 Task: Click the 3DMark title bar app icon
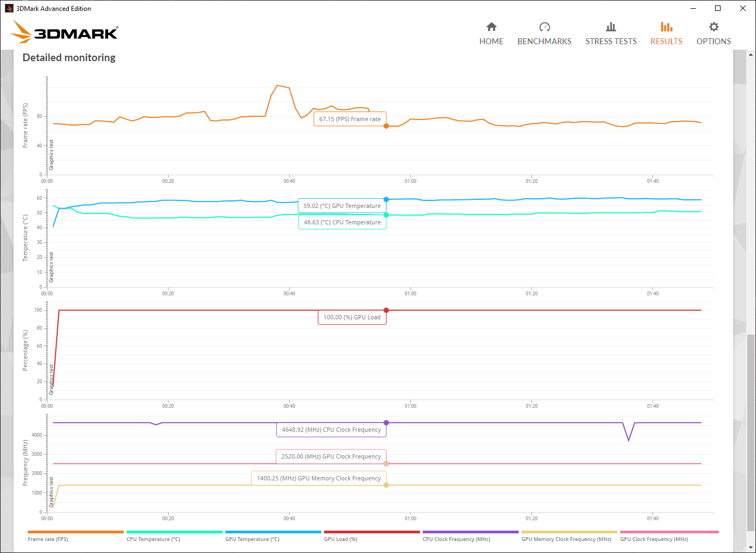pyautogui.click(x=9, y=8)
